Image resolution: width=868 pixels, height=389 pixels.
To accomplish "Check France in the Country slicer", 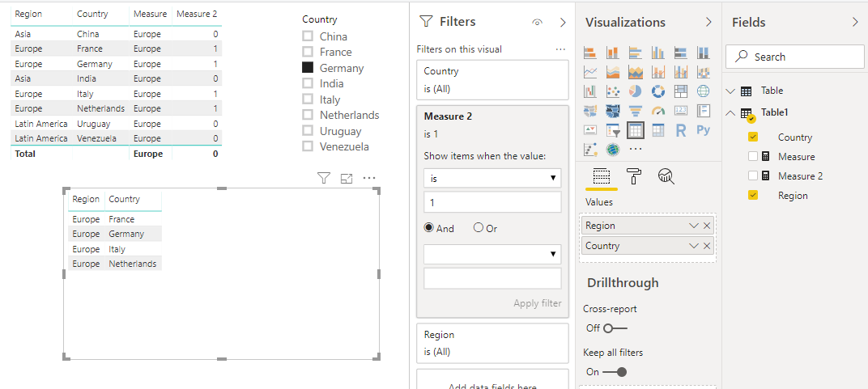I will [x=307, y=52].
